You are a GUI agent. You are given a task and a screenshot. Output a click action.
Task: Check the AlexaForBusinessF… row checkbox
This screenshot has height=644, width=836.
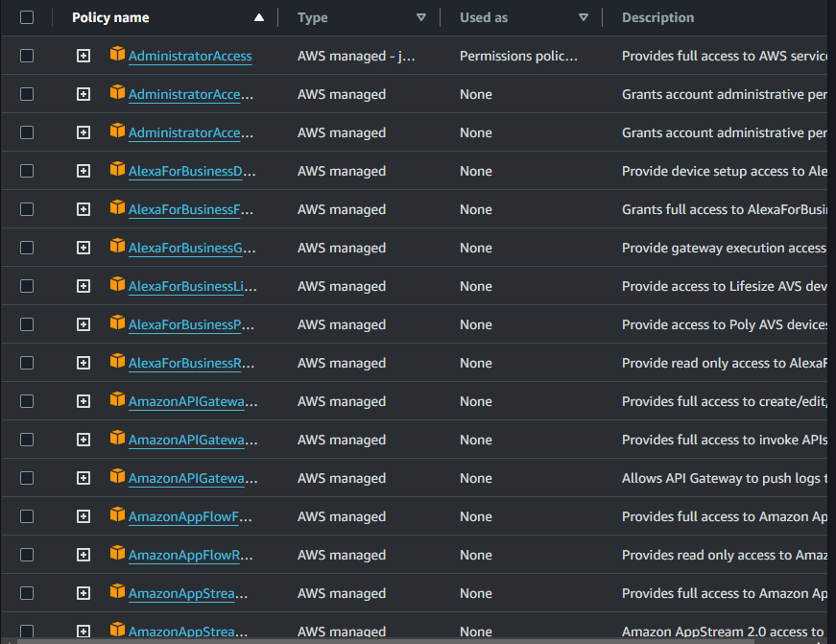[27, 209]
